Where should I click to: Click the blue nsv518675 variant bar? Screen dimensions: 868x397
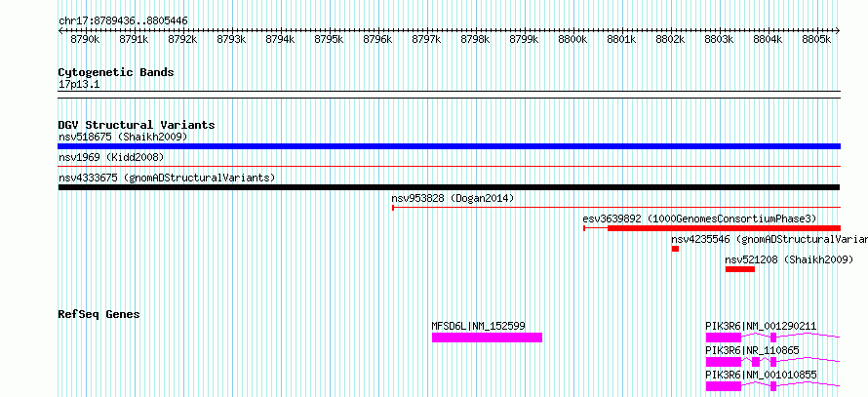(x=449, y=146)
